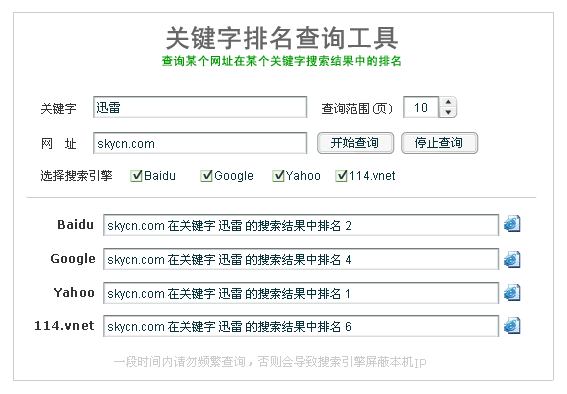Click the 关键字 field label

coord(58,108)
